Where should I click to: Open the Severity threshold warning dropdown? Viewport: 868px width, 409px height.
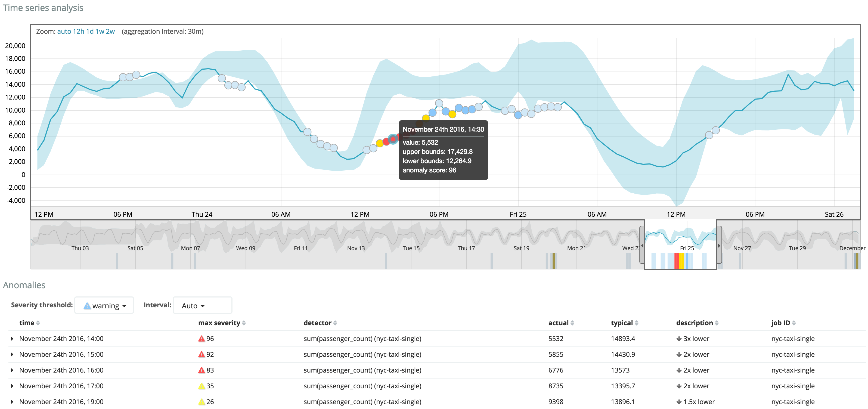(x=104, y=306)
